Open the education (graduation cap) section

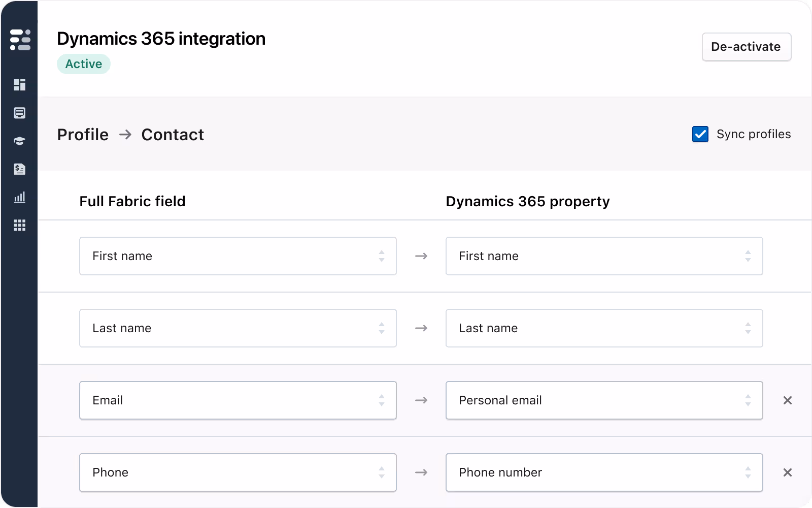coord(20,141)
